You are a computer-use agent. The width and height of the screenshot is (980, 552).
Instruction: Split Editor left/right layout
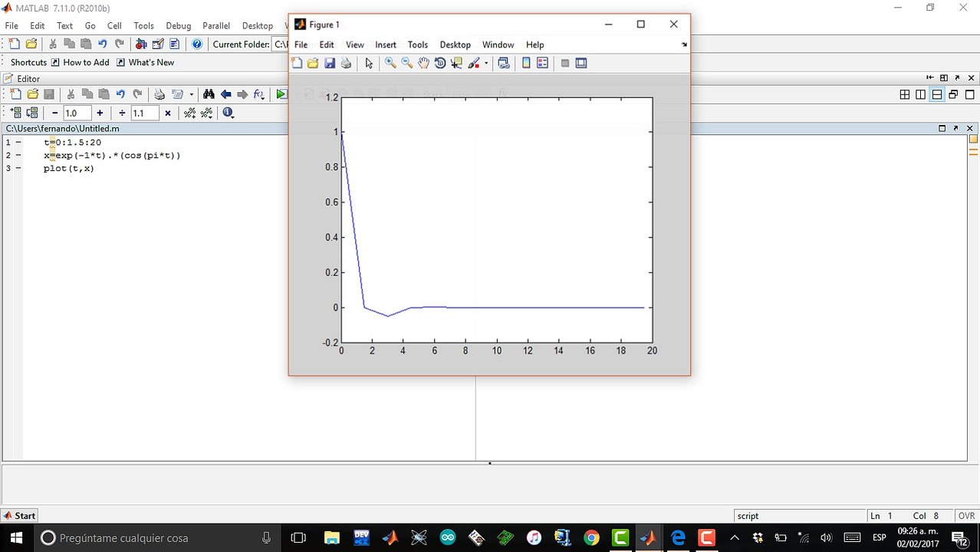point(921,94)
